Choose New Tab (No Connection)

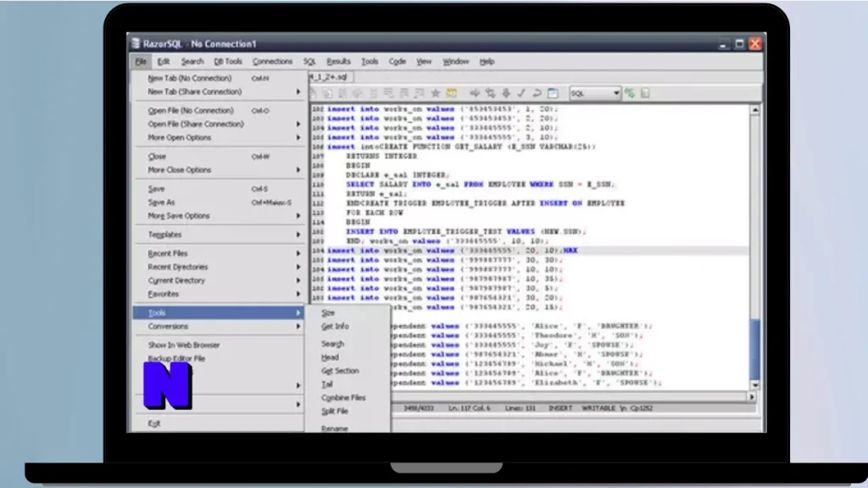[x=219, y=78]
